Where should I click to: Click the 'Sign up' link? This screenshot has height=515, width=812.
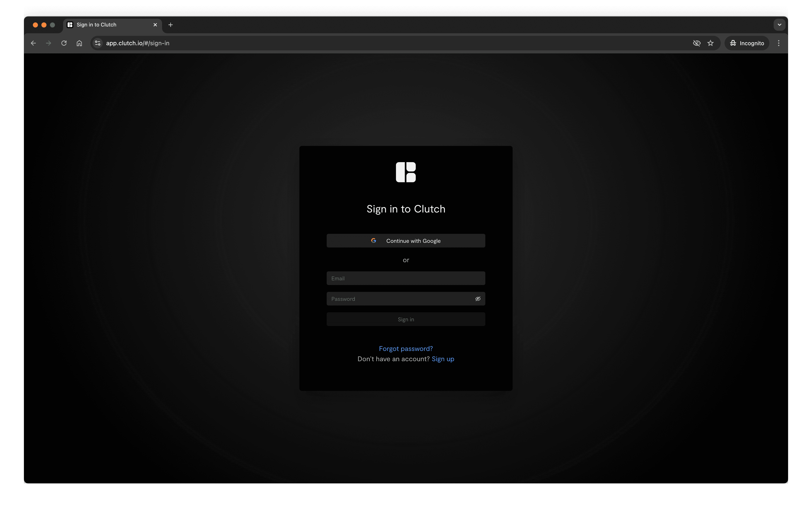pos(443,358)
